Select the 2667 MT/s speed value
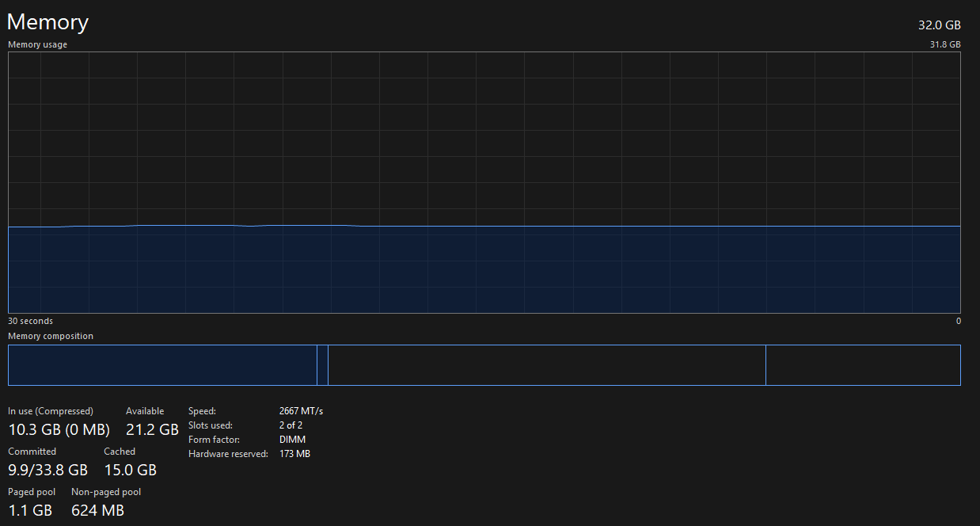Viewport: 980px width, 526px height. (302, 411)
